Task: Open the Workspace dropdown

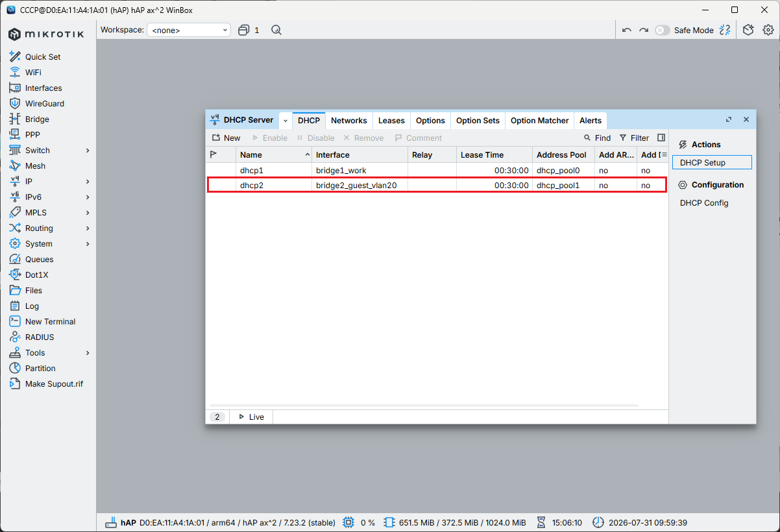Action: [189, 30]
